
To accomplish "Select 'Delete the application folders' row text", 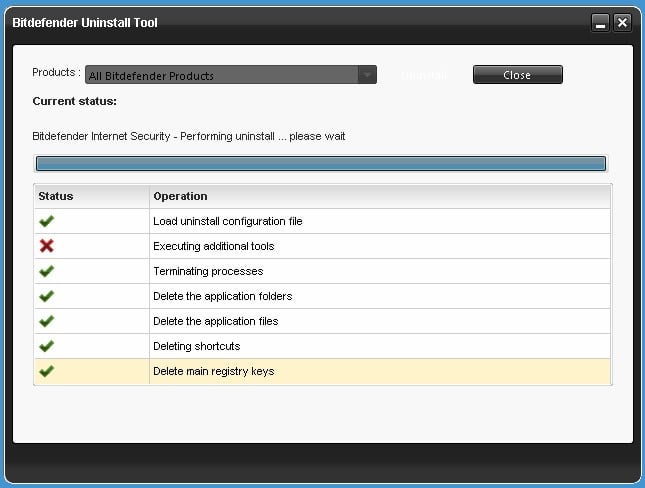I will tap(223, 296).
